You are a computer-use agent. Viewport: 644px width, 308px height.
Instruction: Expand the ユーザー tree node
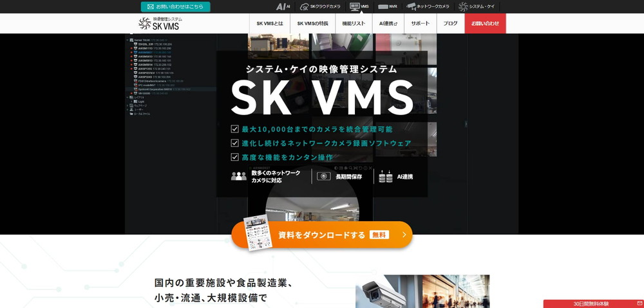click(x=128, y=109)
